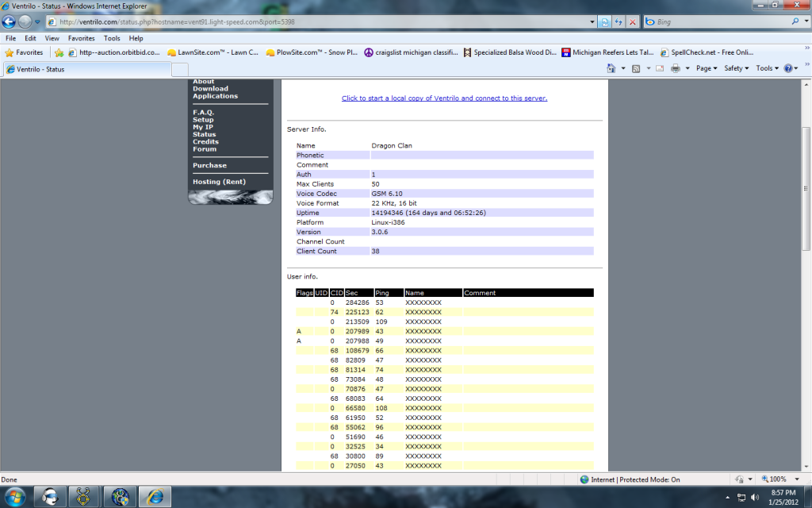
Task: Open the http--auction.orbitbid.co bookmark
Action: 114,52
